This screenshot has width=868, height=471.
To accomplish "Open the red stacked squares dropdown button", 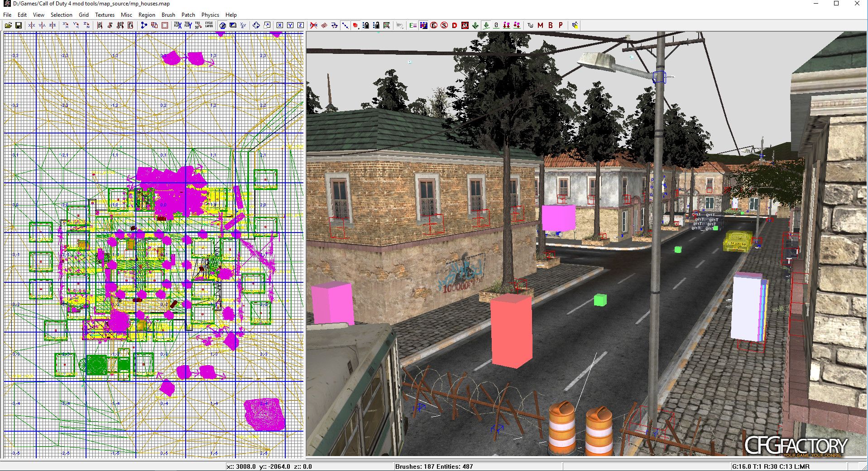I will [355, 25].
